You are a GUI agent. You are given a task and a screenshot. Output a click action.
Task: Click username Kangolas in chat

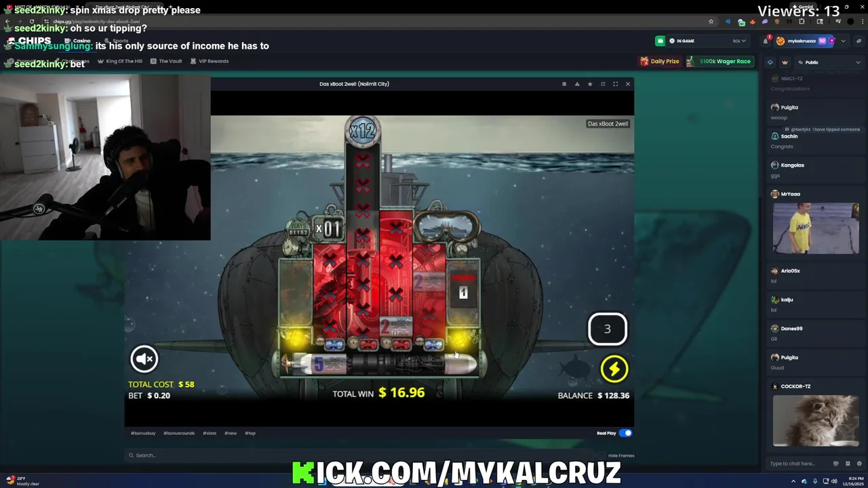[792, 165]
